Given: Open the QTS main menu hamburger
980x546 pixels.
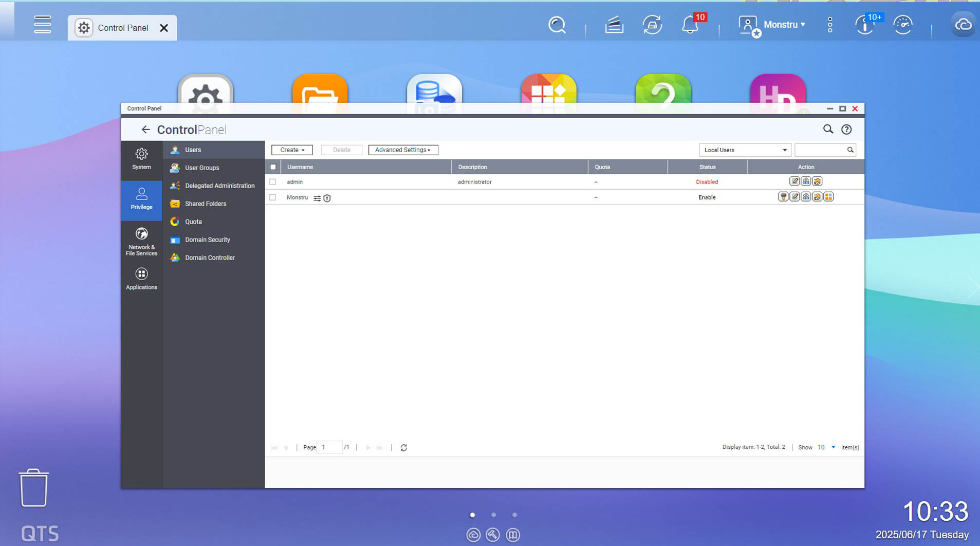Looking at the screenshot, I should coord(43,24).
